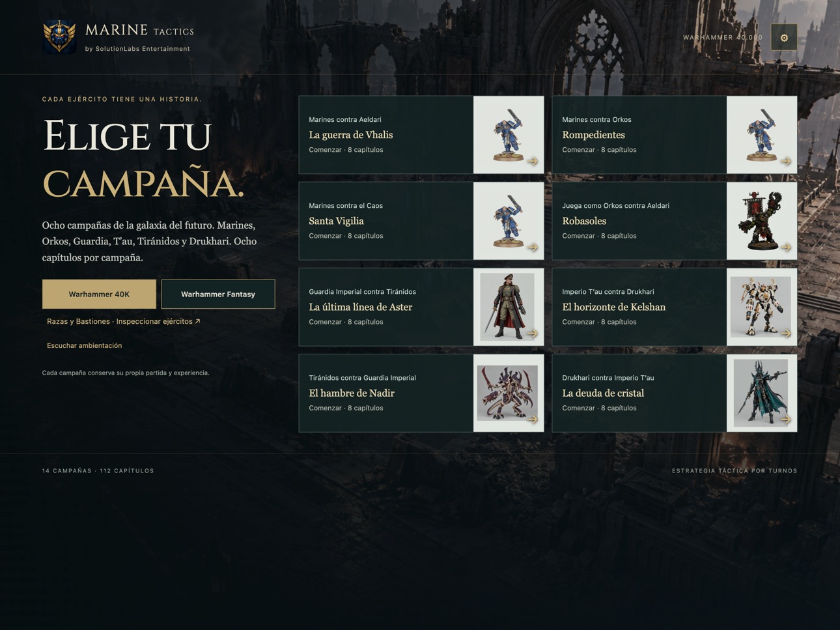Click the arrow on La guerra de Vhalis card
This screenshot has width=840, height=630.
pyautogui.click(x=533, y=161)
